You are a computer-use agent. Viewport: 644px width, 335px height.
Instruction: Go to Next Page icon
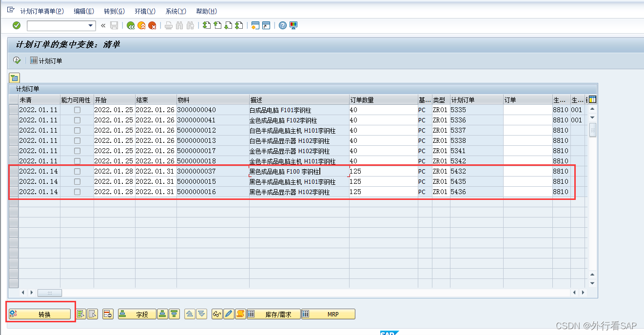coord(228,25)
